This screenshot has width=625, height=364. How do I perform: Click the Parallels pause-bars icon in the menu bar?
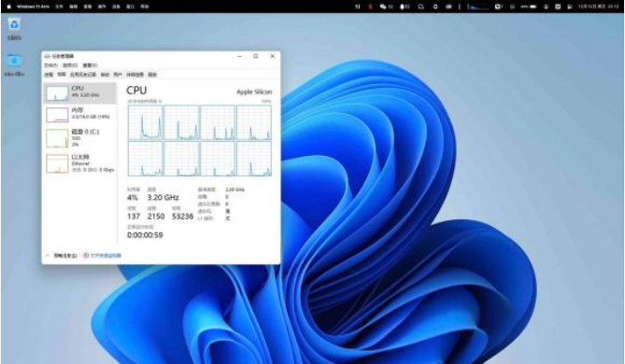(x=358, y=7)
